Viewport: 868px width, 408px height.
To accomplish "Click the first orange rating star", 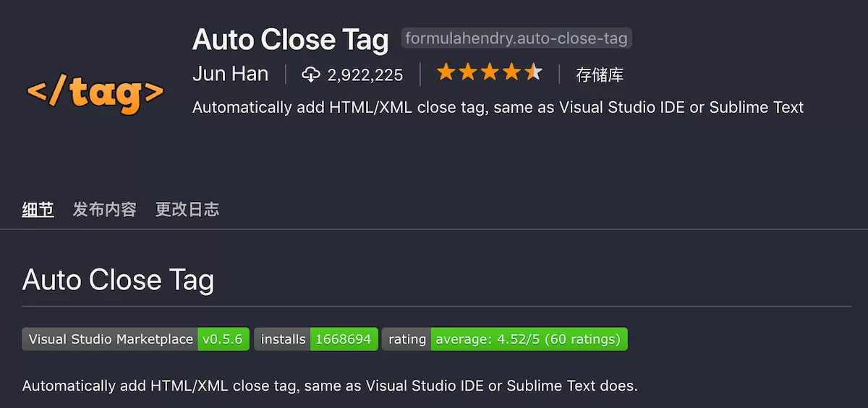I will coord(446,72).
